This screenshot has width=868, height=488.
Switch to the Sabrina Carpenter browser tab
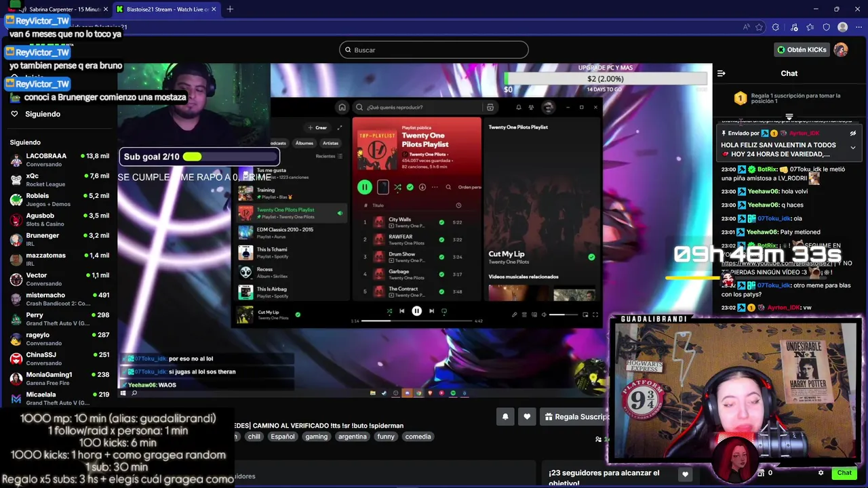click(x=60, y=9)
